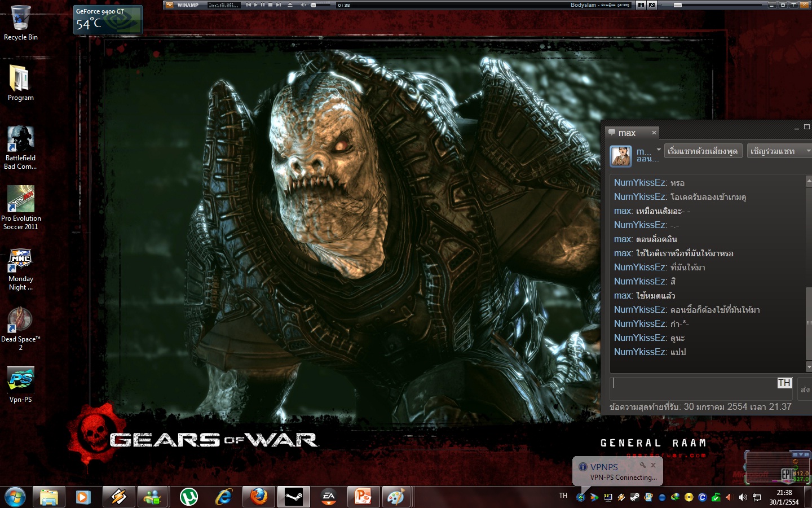Open Windows Explorer from the taskbar

point(49,497)
